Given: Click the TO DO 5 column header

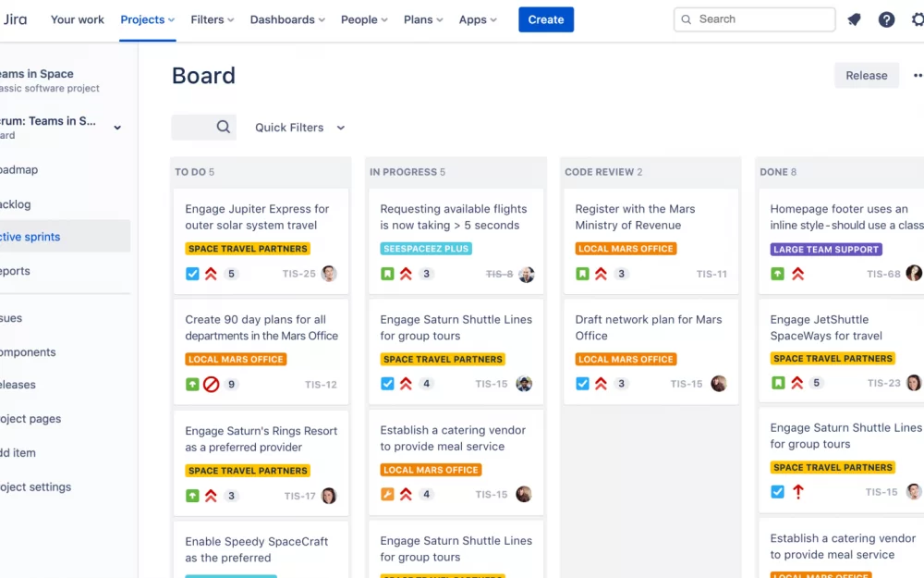Looking at the screenshot, I should 194,172.
